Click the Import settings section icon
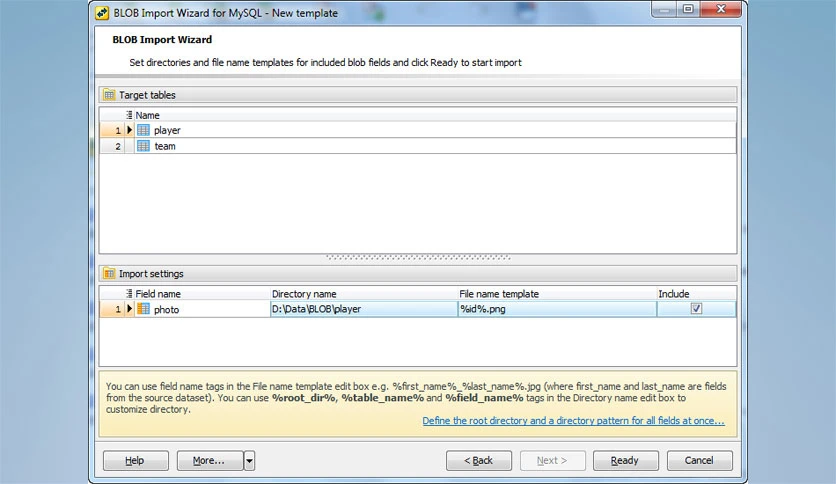Screen dimensions: 836x484 pyautogui.click(x=109, y=273)
